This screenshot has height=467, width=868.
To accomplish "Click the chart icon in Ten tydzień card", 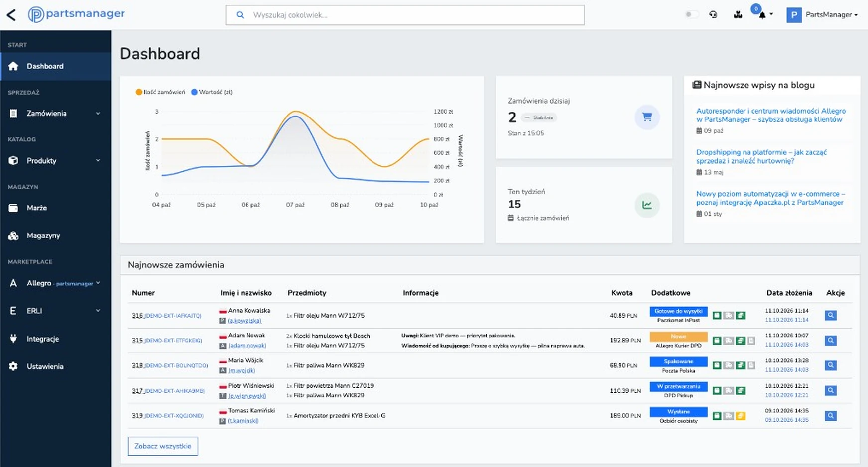I will (647, 205).
